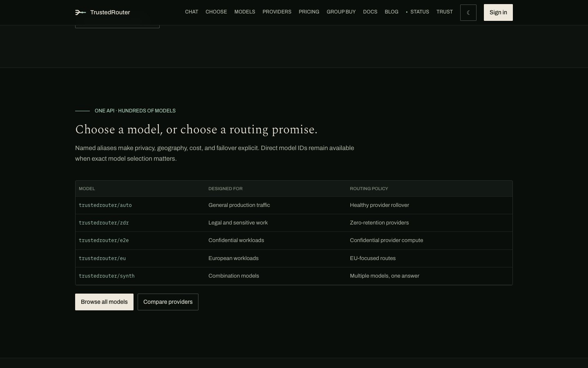
Task: Open the TRUST nav link
Action: tap(444, 12)
